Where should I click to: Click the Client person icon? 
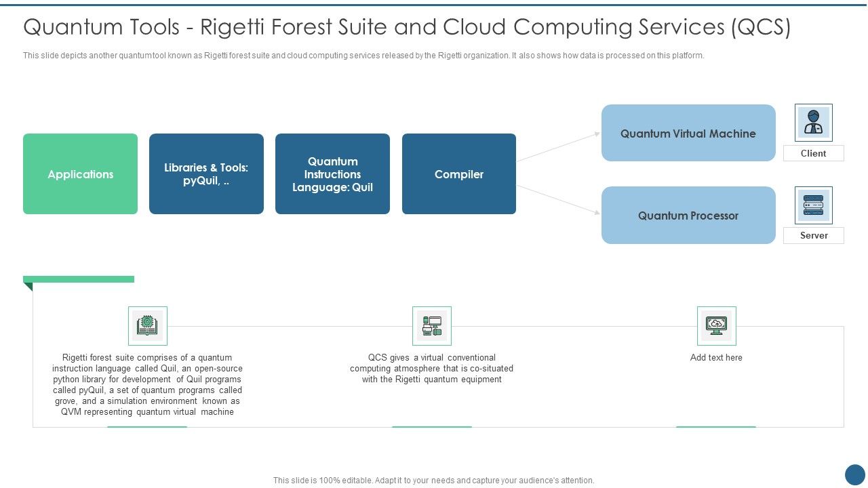click(814, 123)
